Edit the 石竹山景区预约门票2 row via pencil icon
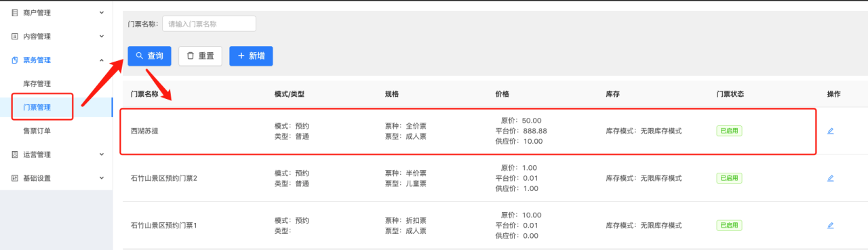Viewport: 868px width, 250px height. tap(830, 178)
